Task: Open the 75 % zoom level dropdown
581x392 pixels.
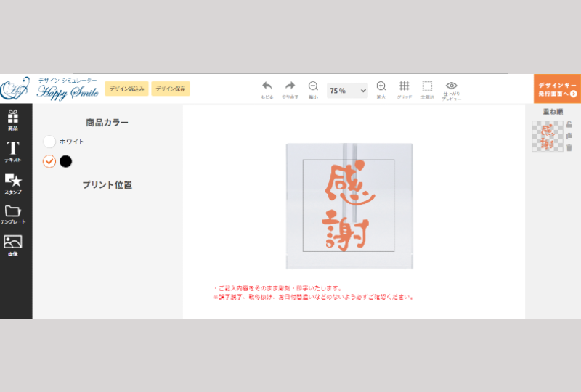Action: tap(347, 91)
